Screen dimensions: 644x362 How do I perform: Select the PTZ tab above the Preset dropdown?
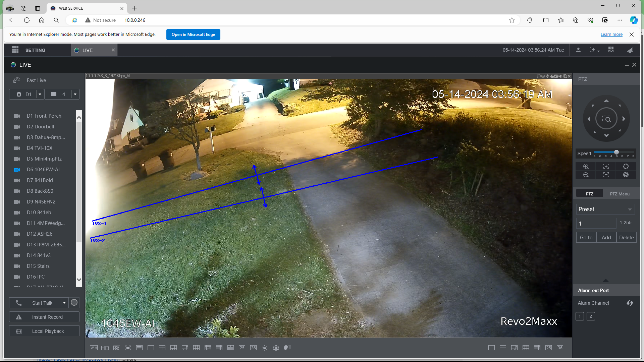click(590, 194)
